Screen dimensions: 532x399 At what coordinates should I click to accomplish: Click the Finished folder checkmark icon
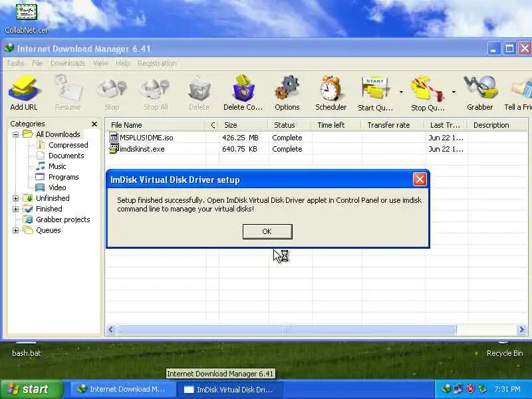tap(28, 209)
